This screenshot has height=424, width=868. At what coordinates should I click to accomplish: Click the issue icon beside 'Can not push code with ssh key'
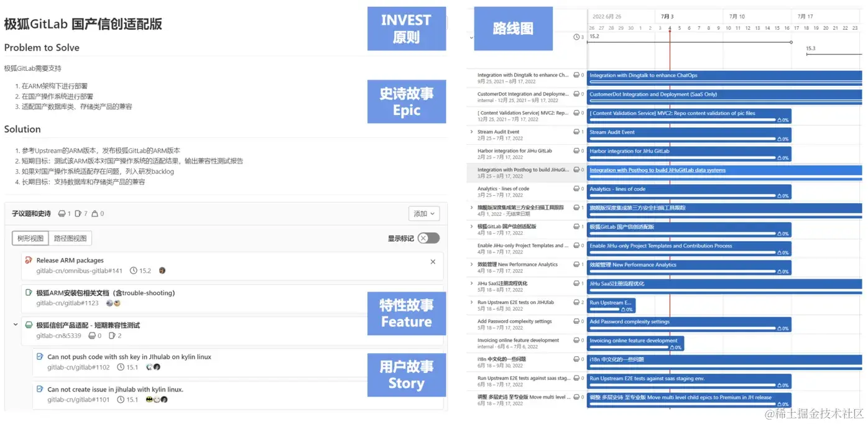[40, 357]
